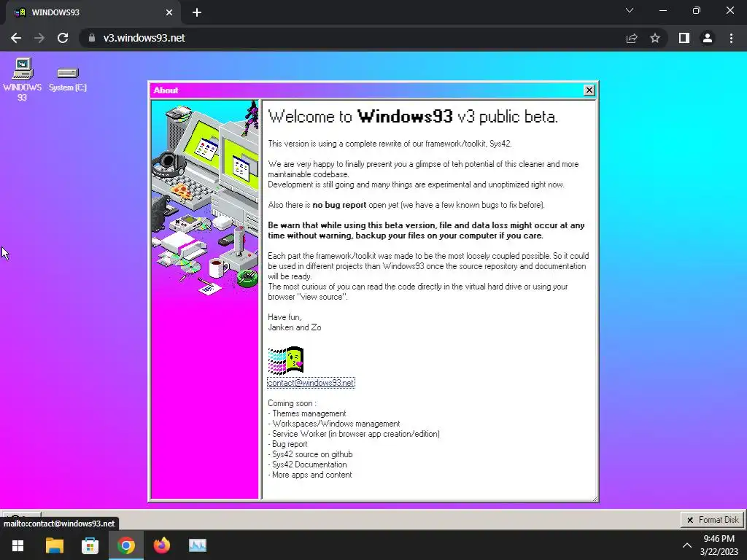The height and width of the screenshot is (560, 747).
Task: Launch Firefox from the taskbar
Action: click(x=161, y=545)
